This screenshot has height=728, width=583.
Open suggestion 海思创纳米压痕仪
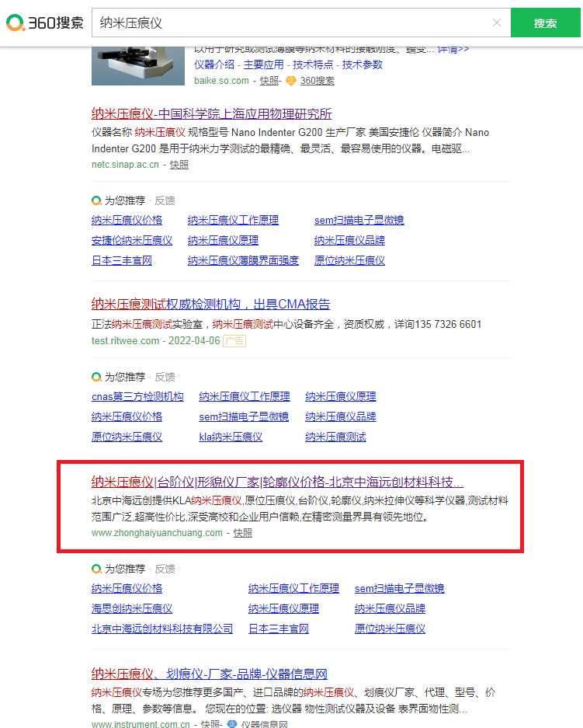pyautogui.click(x=132, y=608)
